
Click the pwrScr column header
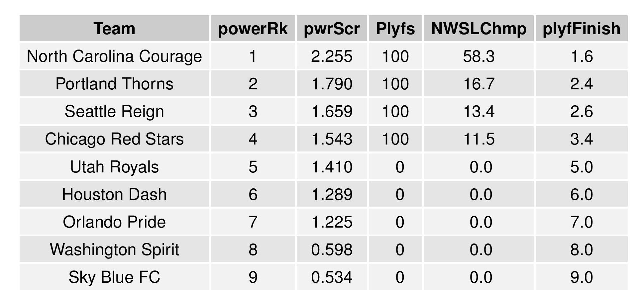[332, 29]
